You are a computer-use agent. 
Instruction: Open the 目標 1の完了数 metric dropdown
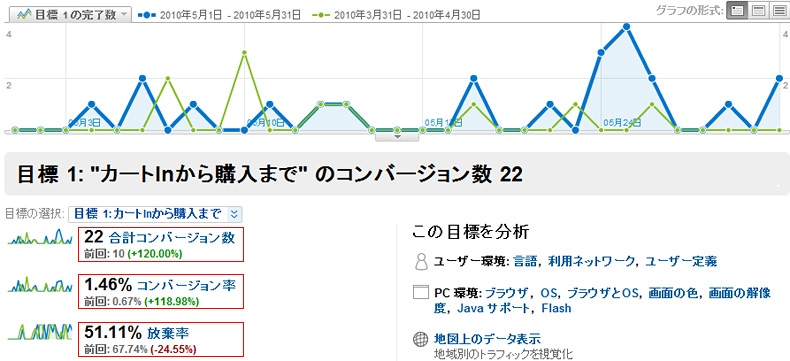pyautogui.click(x=72, y=15)
